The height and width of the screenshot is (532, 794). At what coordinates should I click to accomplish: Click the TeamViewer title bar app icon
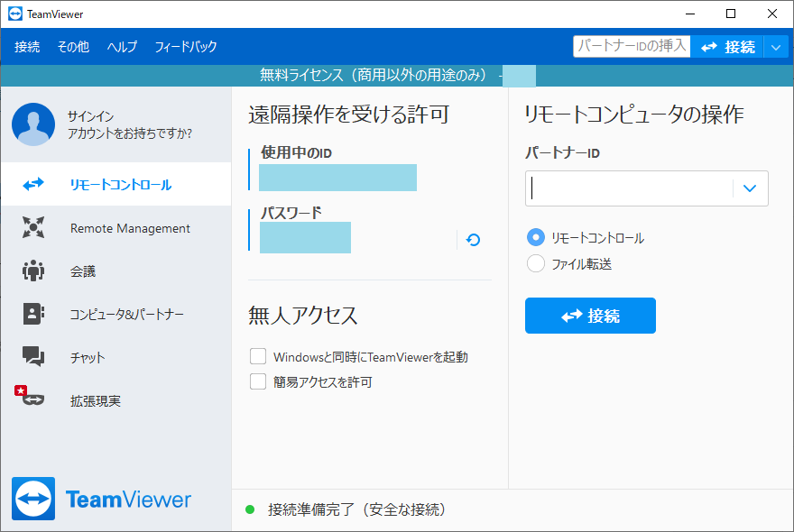[x=15, y=14]
